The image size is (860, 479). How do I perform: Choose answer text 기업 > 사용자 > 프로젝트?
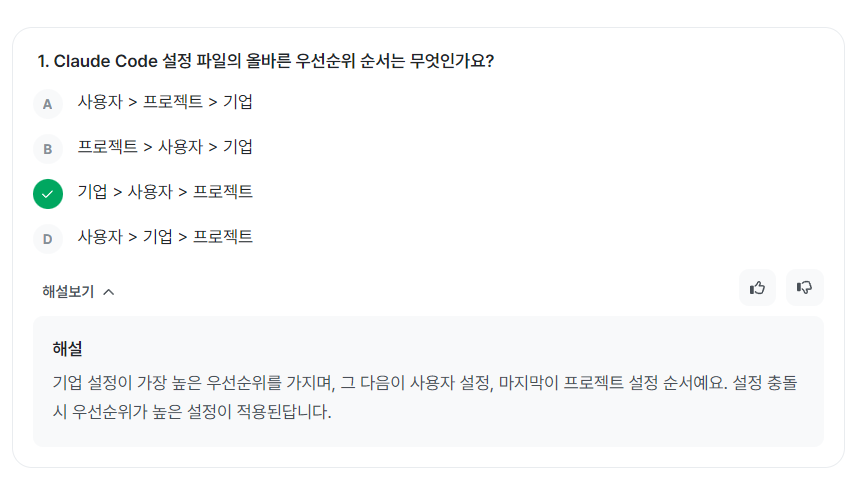coord(165,192)
